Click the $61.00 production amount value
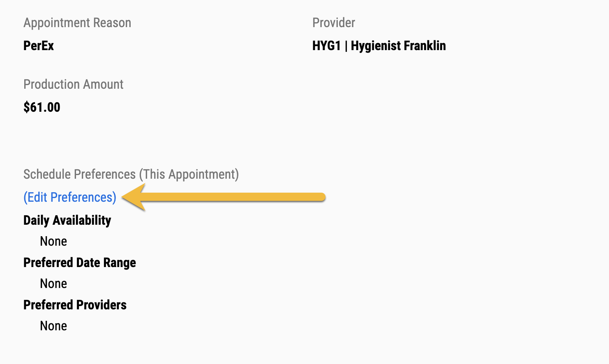This screenshot has height=364, width=609. [42, 107]
